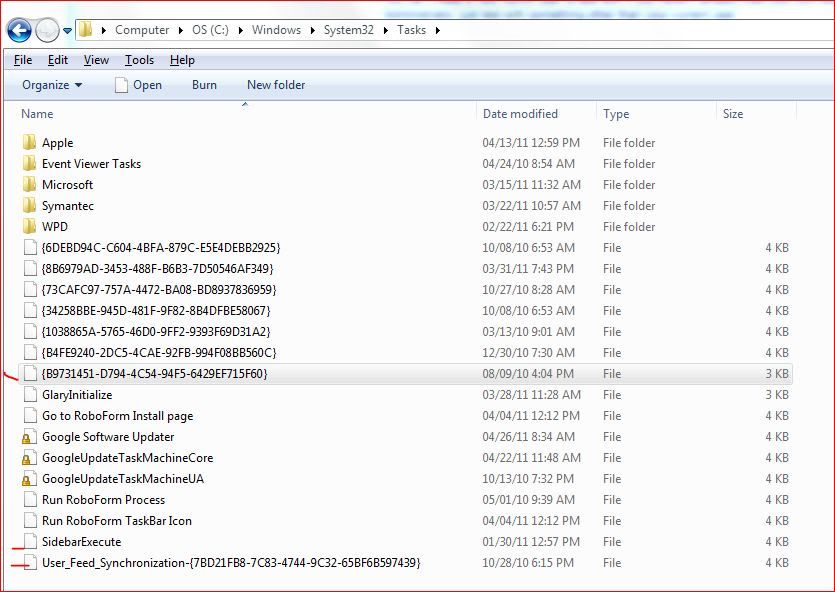This screenshot has width=835, height=592.
Task: Open the Event Viewer Tasks folder icon
Action: 31,163
